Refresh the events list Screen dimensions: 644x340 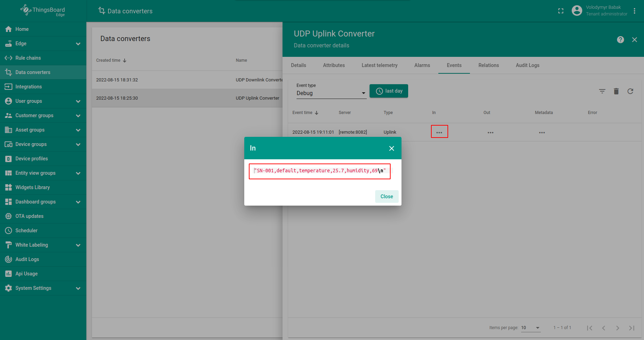pyautogui.click(x=630, y=91)
